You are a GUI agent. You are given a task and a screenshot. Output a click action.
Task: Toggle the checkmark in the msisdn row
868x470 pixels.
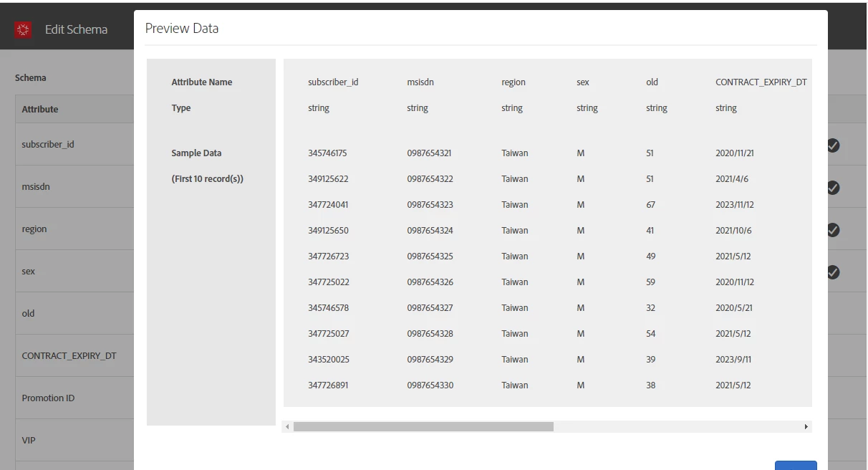click(x=833, y=188)
